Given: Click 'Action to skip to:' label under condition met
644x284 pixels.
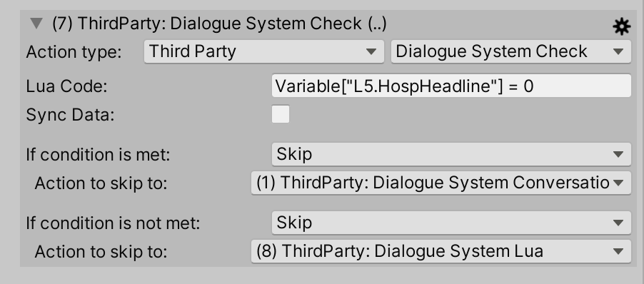Looking at the screenshot, I should tap(101, 183).
